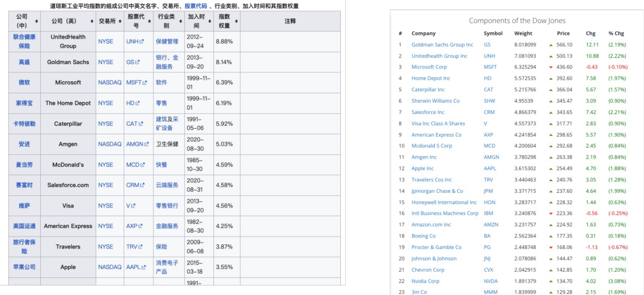Sort table using 加入时间 header arrows
The height and width of the screenshot is (295, 644).
209,21
